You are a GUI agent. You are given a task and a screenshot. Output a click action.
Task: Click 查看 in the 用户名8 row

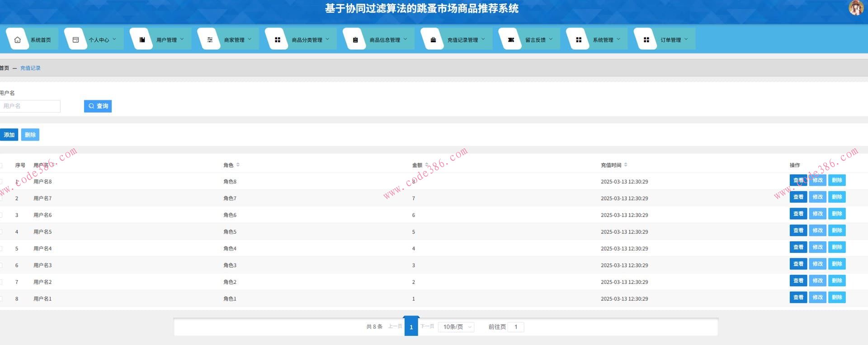click(798, 180)
